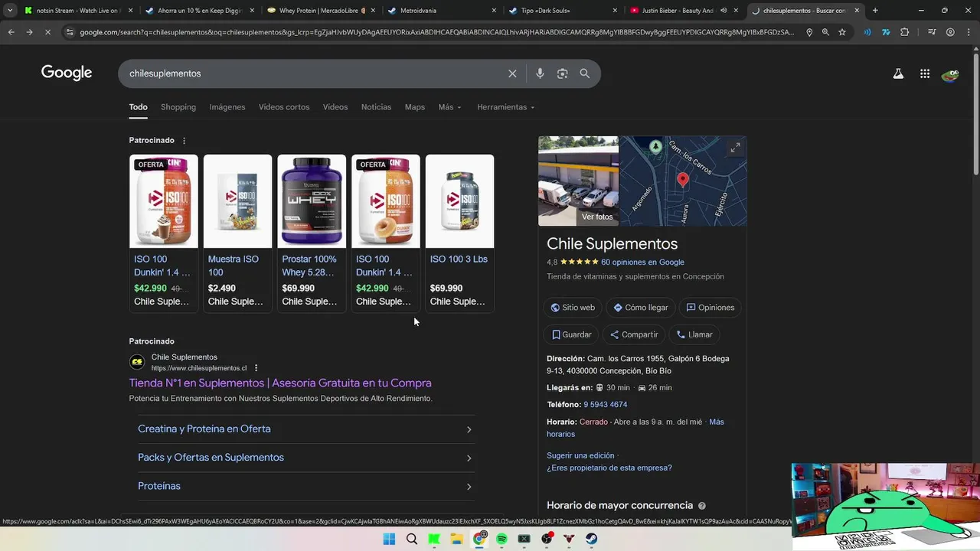The image size is (980, 551).
Task: Click the browser address bar URL
Action: (436, 32)
